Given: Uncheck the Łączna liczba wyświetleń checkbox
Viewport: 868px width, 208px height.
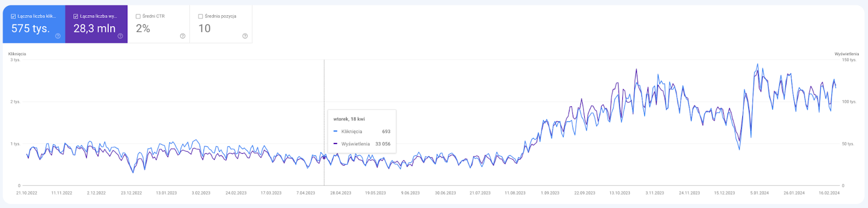Looking at the screenshot, I should (x=76, y=16).
